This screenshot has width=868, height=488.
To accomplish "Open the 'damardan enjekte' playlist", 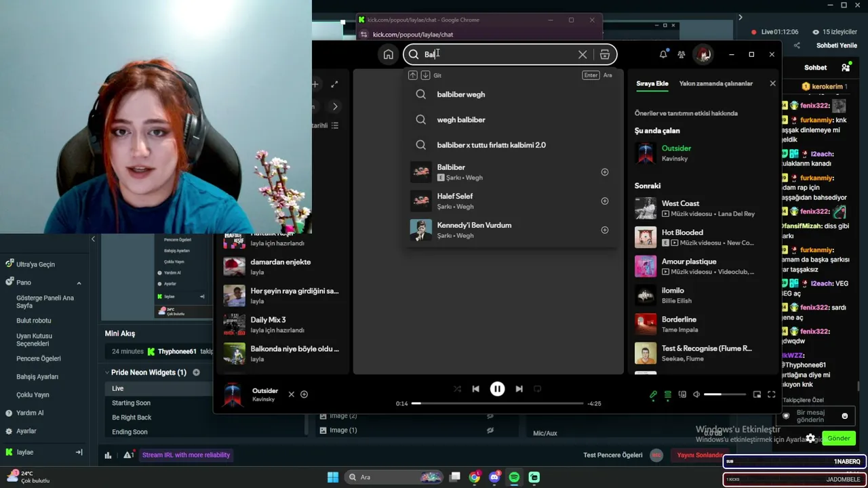I will pyautogui.click(x=283, y=267).
